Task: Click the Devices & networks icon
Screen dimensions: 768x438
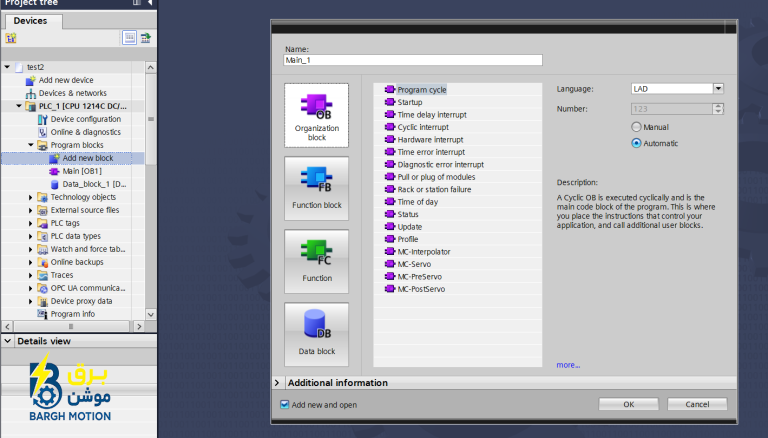Action: coord(31,93)
